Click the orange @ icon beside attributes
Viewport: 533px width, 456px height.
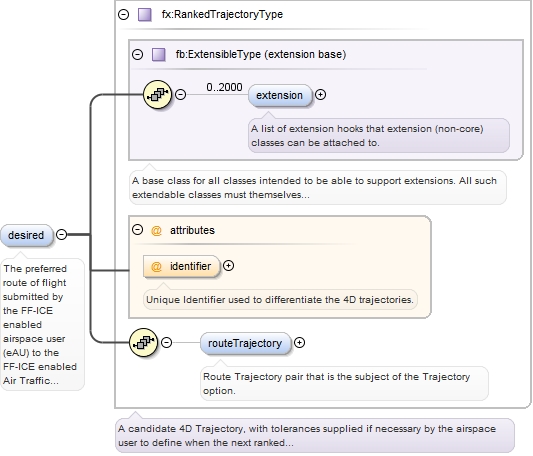(x=156, y=231)
